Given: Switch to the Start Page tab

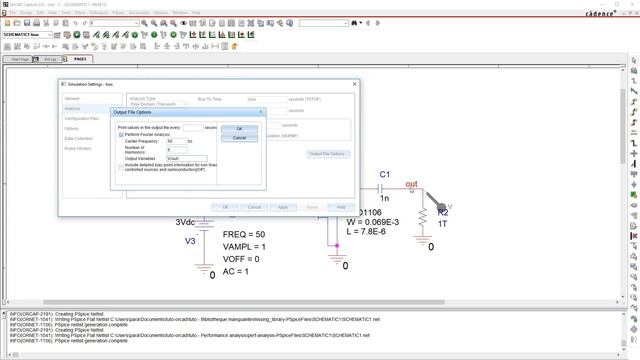Looking at the screenshot, I should coord(18,59).
